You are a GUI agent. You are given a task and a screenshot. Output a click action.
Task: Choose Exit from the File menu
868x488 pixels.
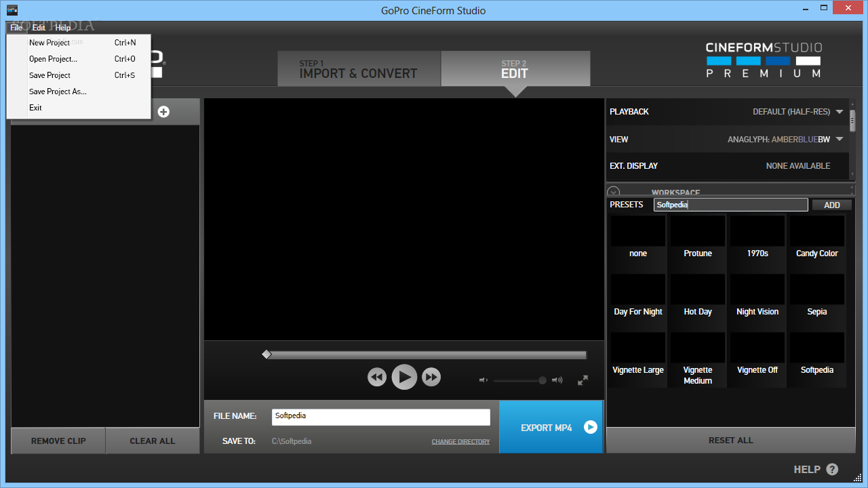[79, 108]
